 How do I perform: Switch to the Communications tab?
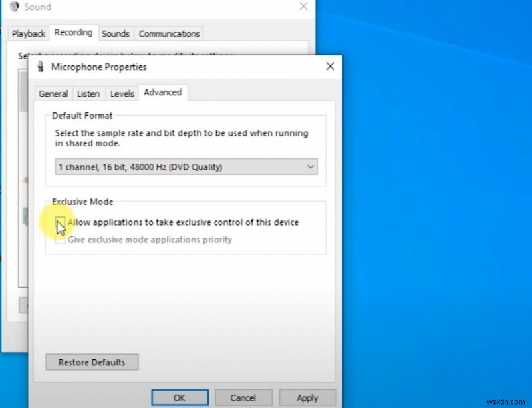point(169,33)
